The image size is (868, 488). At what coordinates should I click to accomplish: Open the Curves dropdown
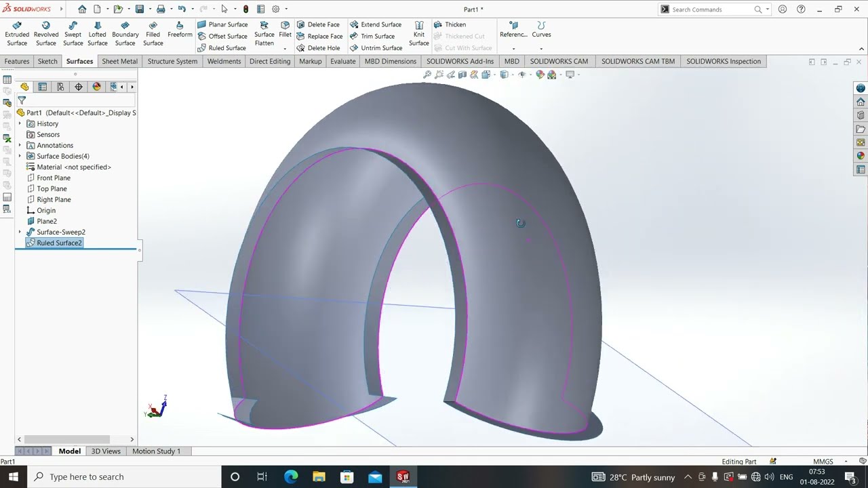(x=541, y=49)
